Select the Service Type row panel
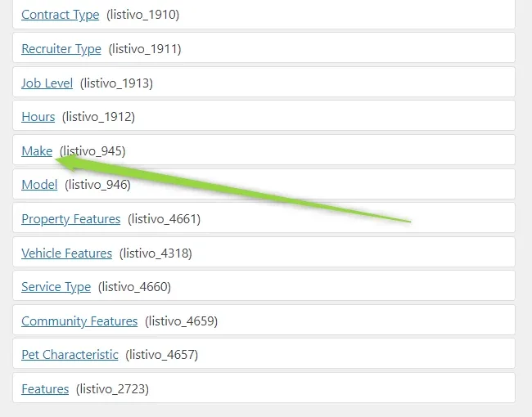The width and height of the screenshot is (532, 417). pyautogui.click(x=264, y=286)
